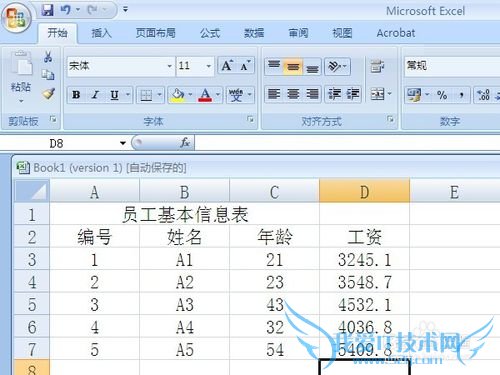Apply the yellow fill color bucket
The height and width of the screenshot is (375, 500).
[178, 95]
